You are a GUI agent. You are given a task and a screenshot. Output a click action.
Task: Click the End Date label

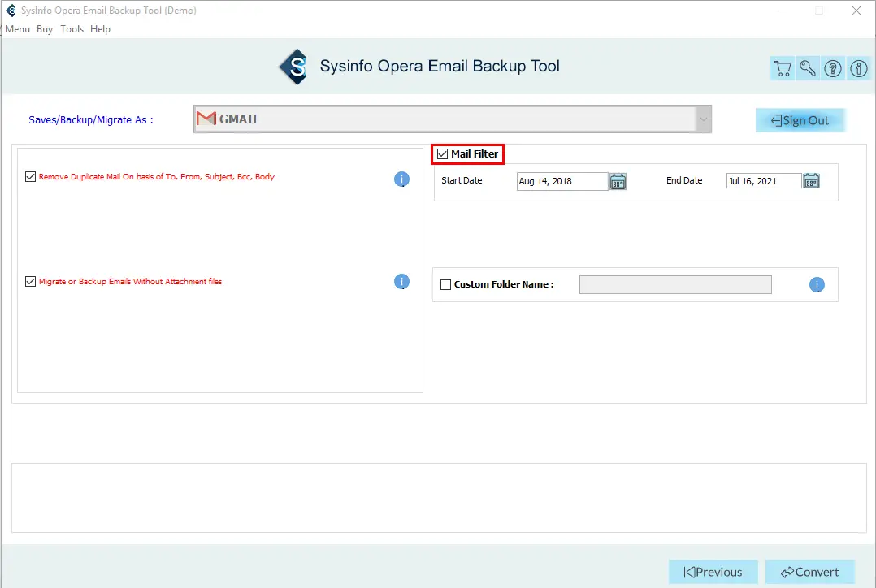(x=684, y=180)
